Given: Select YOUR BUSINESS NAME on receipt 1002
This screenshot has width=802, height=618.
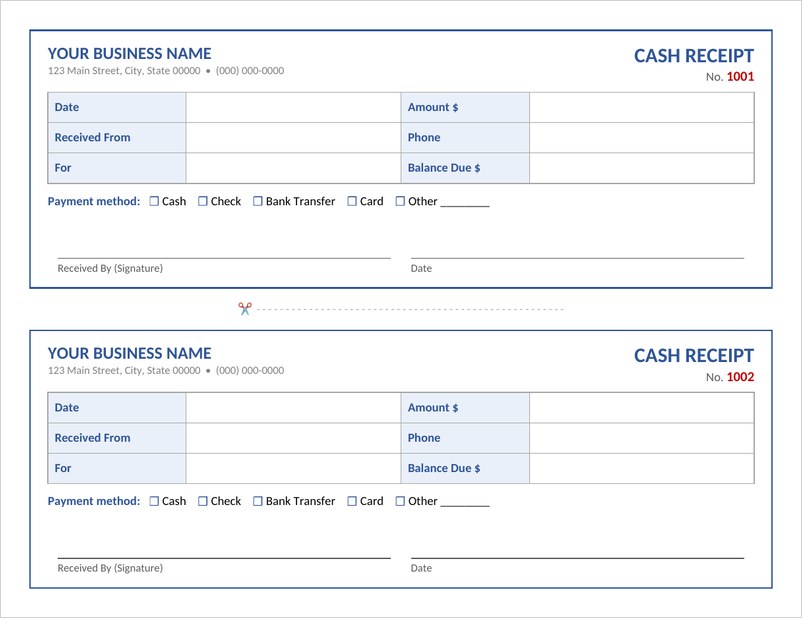Looking at the screenshot, I should point(129,354).
